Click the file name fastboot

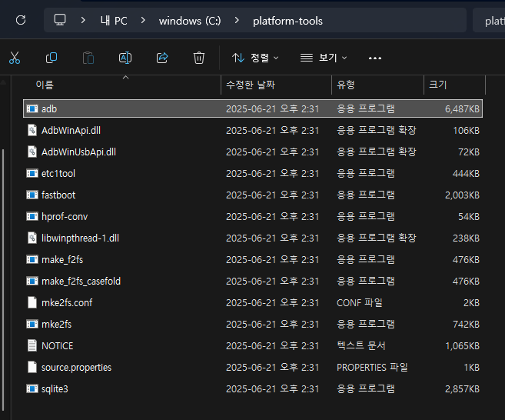coord(58,195)
